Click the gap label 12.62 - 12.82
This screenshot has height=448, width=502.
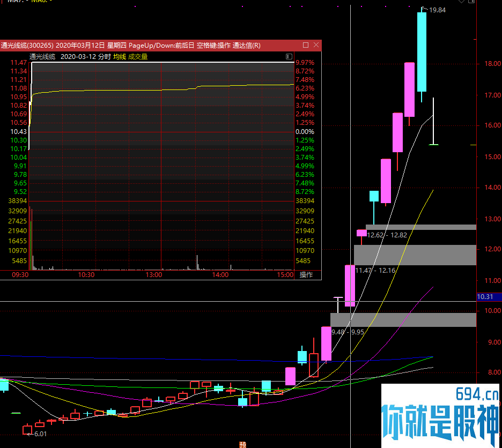point(387,235)
